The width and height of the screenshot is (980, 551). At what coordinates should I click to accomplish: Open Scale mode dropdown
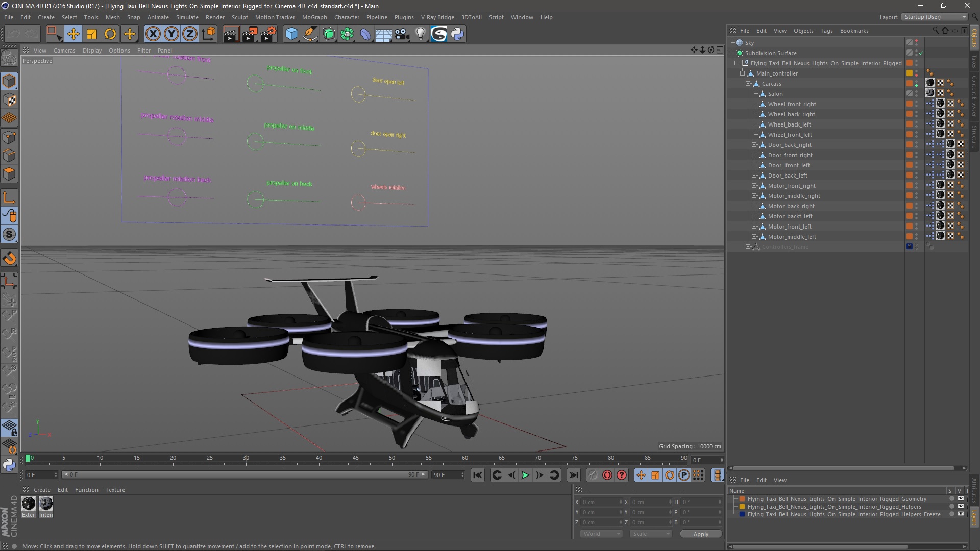tap(650, 534)
